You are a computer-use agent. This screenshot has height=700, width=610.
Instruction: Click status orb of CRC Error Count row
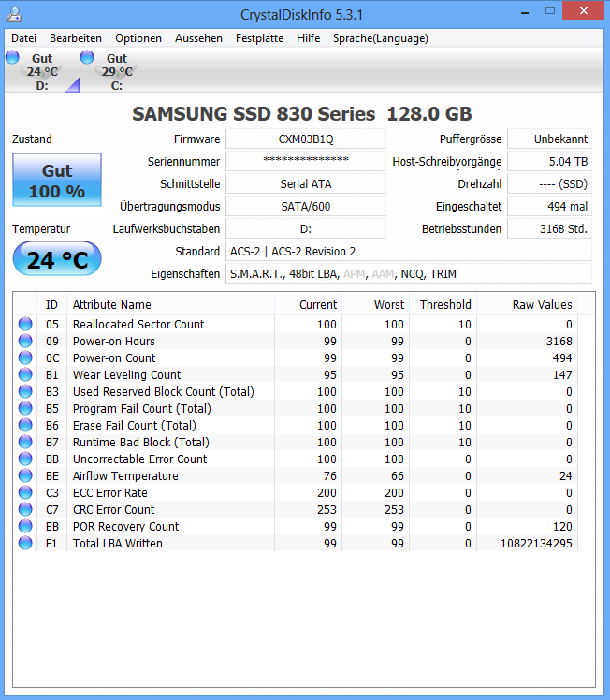[x=25, y=509]
